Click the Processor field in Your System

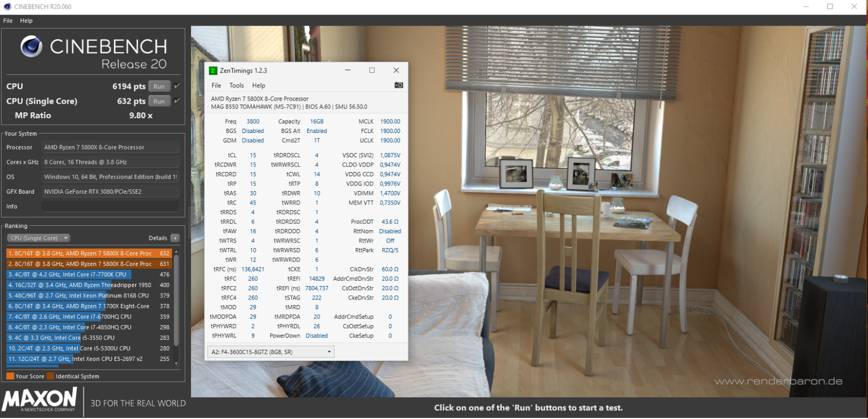pyautogui.click(x=111, y=147)
